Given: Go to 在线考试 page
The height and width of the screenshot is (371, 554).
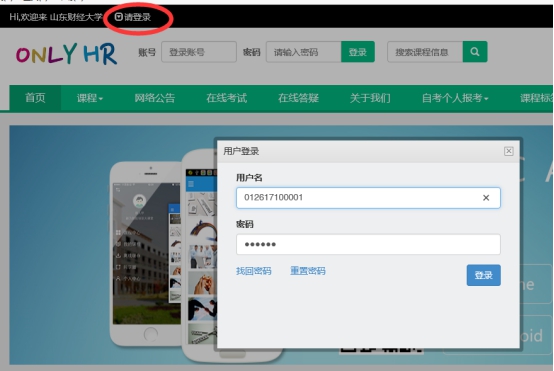Looking at the screenshot, I should [x=226, y=98].
